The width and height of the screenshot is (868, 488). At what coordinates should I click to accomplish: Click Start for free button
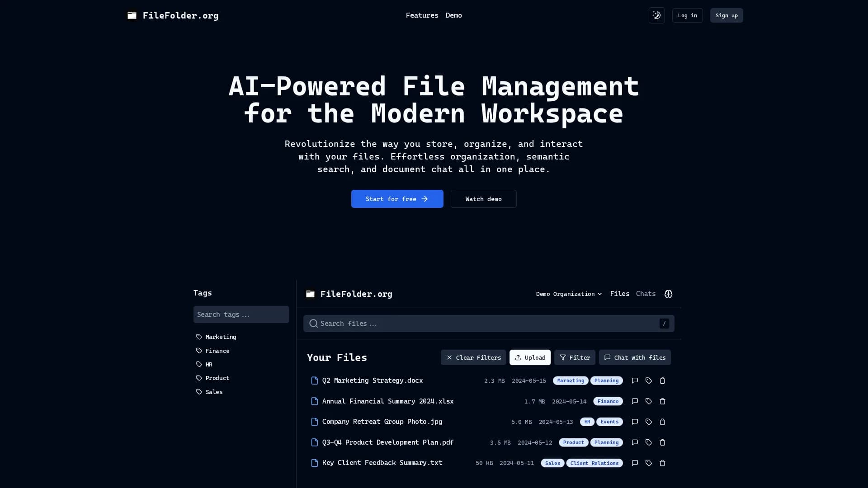click(397, 199)
